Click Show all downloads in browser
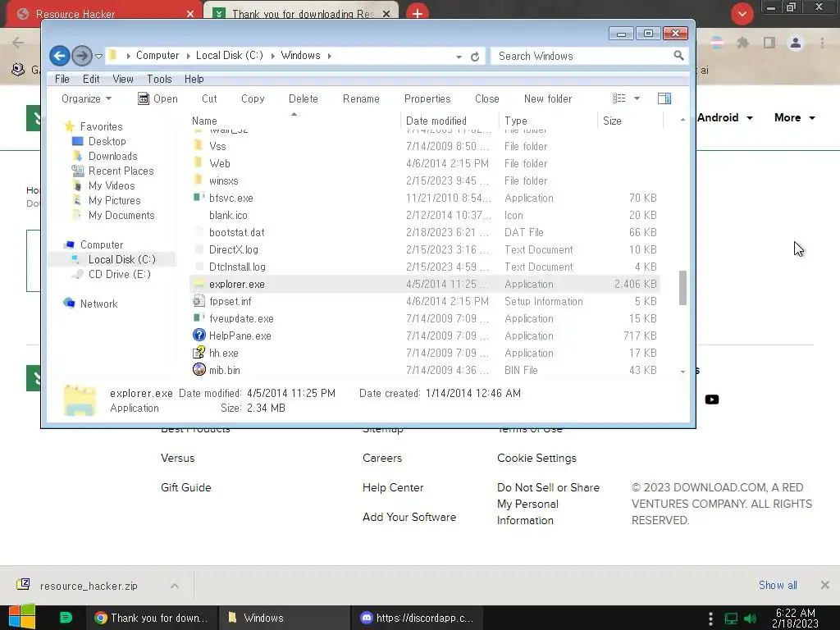The width and height of the screenshot is (840, 630). (x=778, y=585)
